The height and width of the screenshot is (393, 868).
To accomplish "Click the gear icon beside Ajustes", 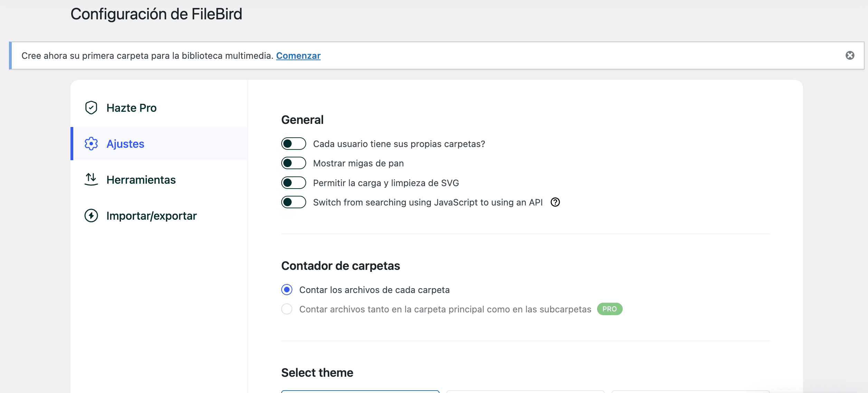I will 91,144.
